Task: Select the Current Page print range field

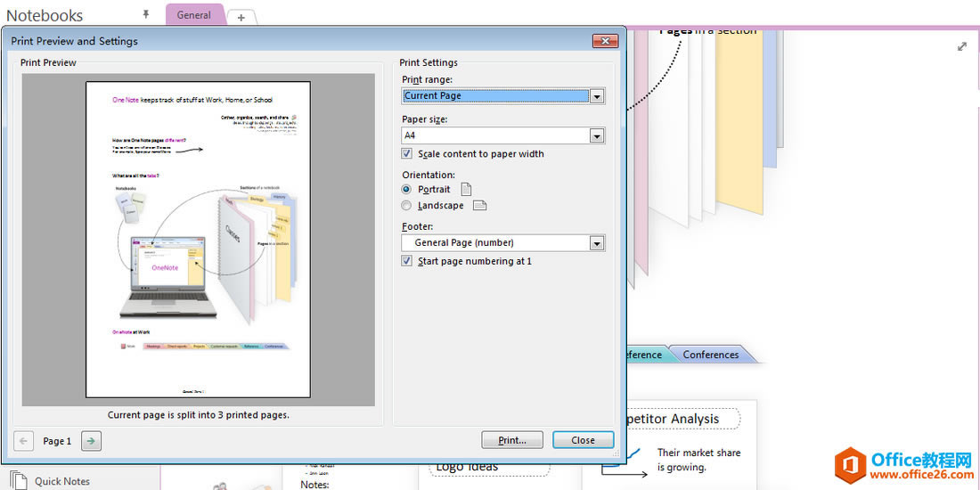Action: point(495,96)
